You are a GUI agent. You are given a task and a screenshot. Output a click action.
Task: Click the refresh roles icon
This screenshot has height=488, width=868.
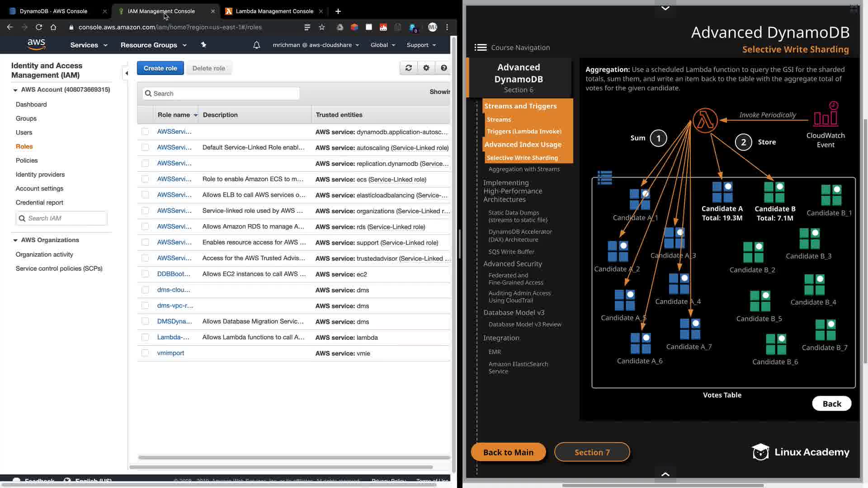[408, 68]
